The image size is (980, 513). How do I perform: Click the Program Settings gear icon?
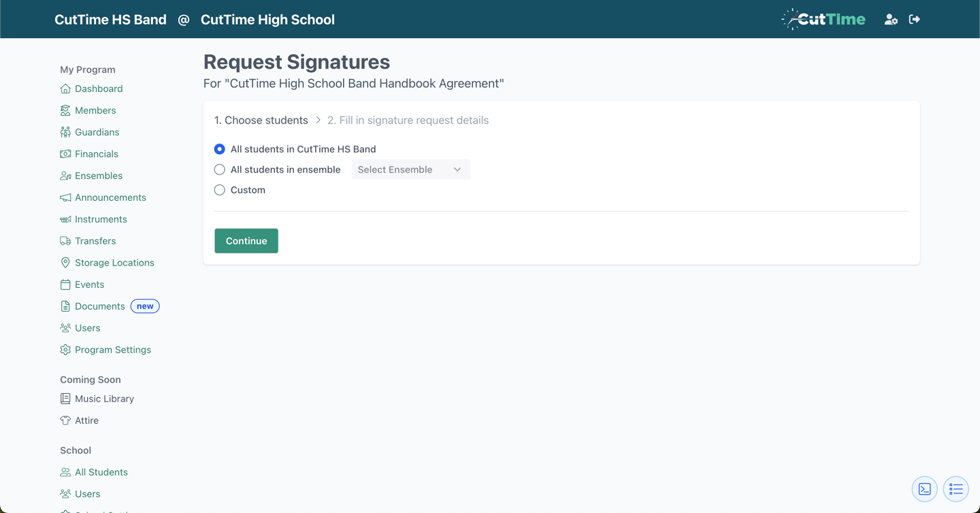65,350
